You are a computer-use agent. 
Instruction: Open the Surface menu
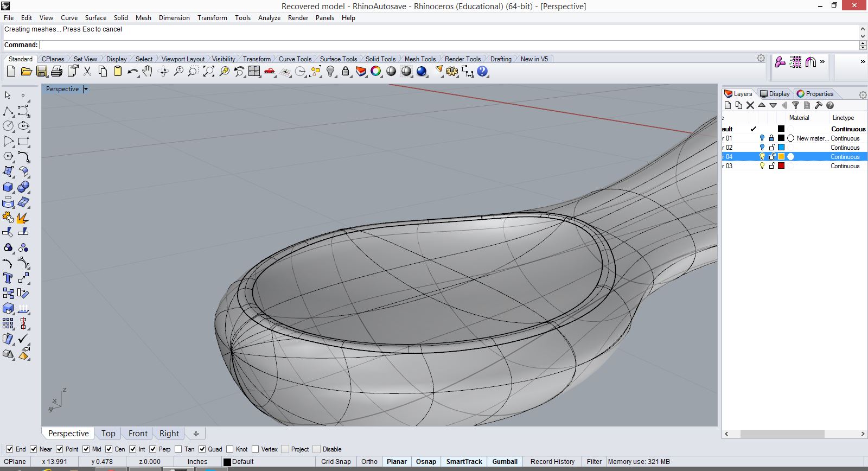(95, 18)
